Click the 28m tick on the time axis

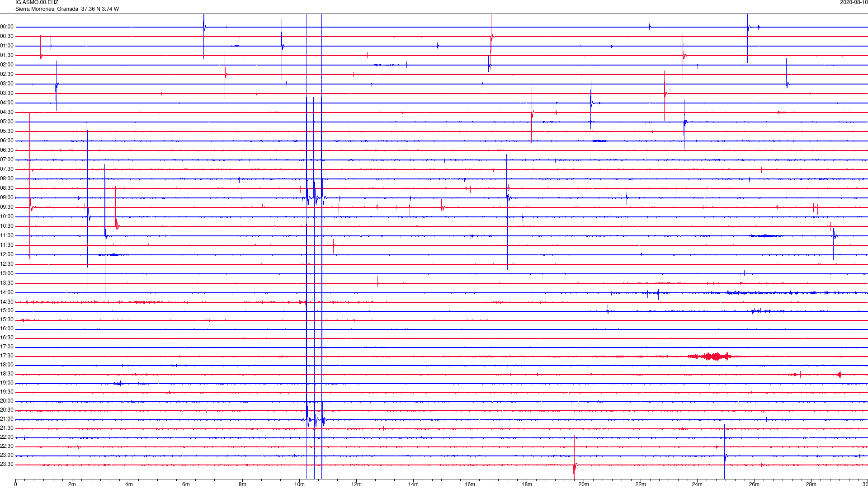[x=811, y=485]
